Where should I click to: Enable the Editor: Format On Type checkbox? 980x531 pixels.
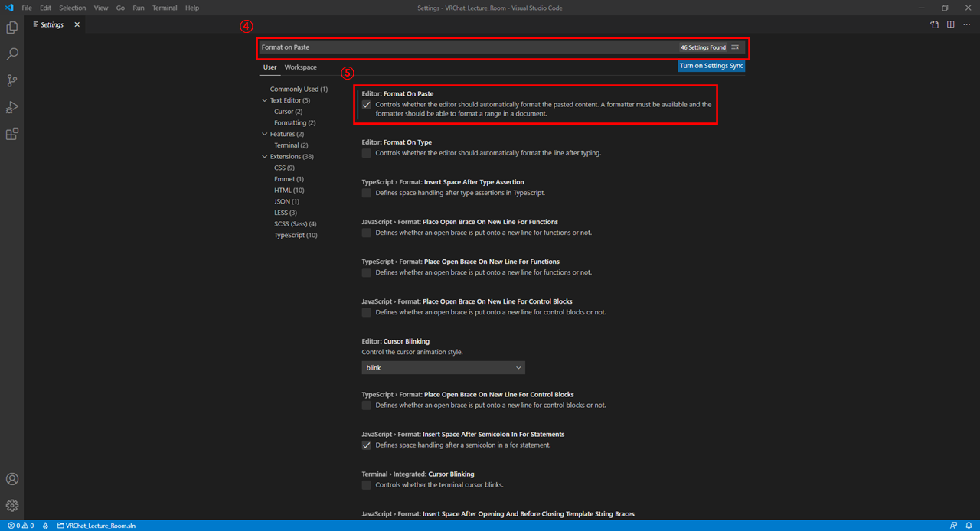pyautogui.click(x=367, y=153)
